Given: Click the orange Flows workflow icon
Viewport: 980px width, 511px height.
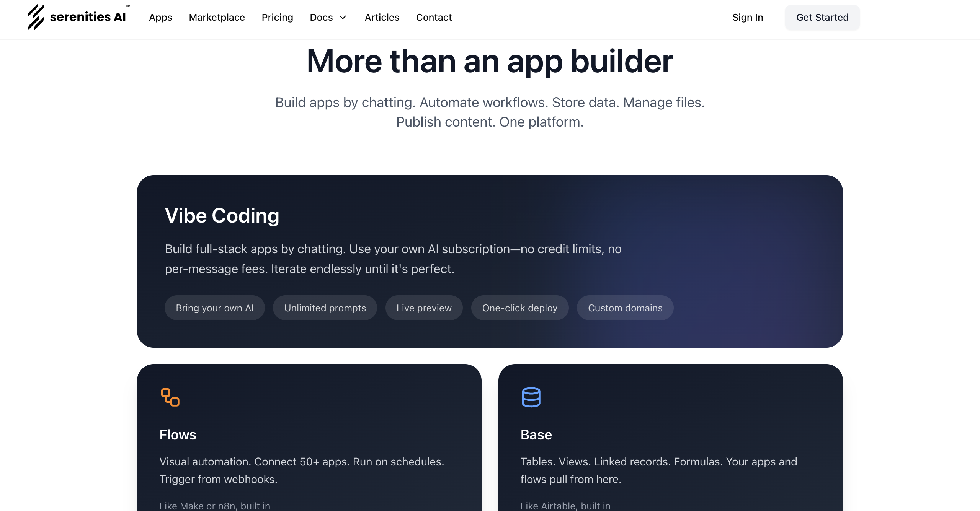Looking at the screenshot, I should (170, 397).
